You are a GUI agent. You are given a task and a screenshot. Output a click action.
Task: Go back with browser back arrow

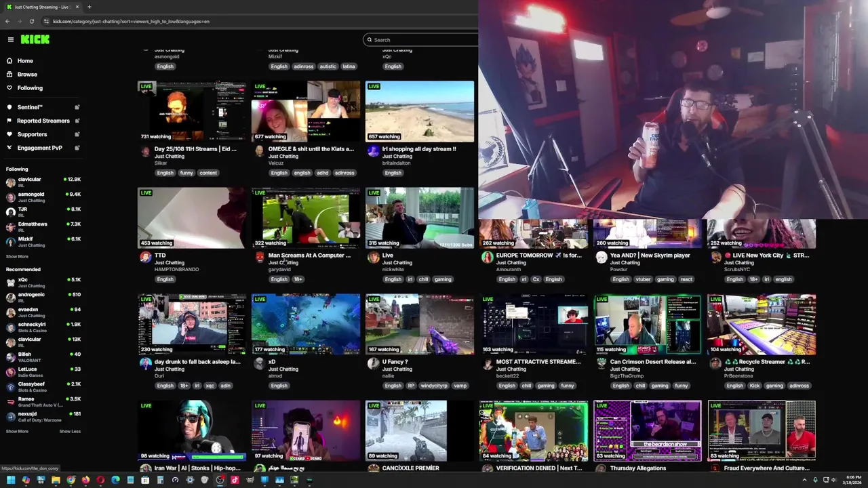[7, 21]
